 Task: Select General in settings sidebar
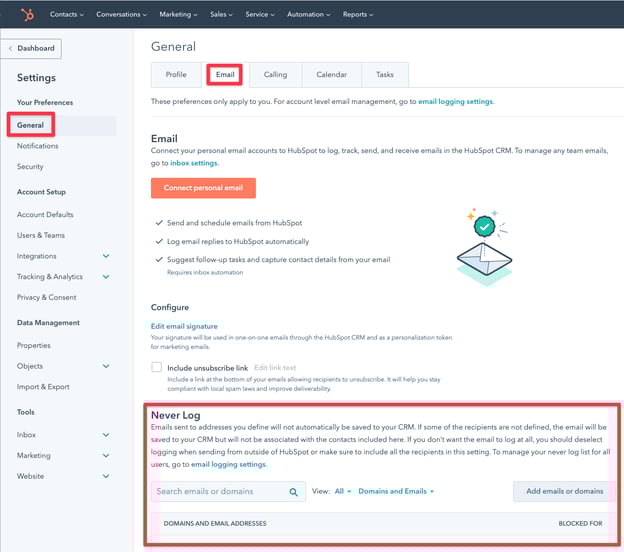pyautogui.click(x=30, y=125)
